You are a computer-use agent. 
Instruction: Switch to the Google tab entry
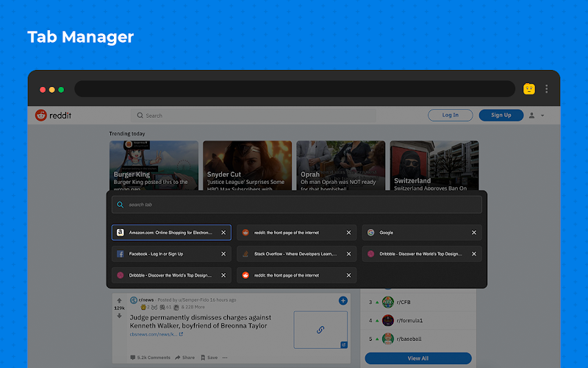[422, 233]
